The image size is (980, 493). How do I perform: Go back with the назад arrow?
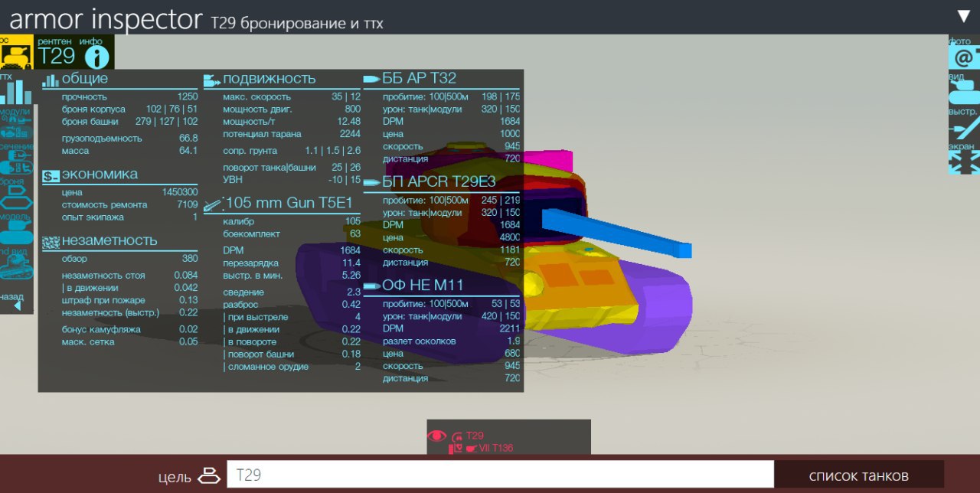coord(17,305)
